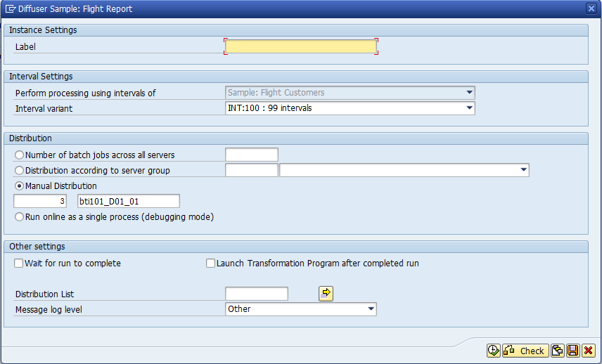Click the execute (clock with checkmark) icon

point(494,351)
